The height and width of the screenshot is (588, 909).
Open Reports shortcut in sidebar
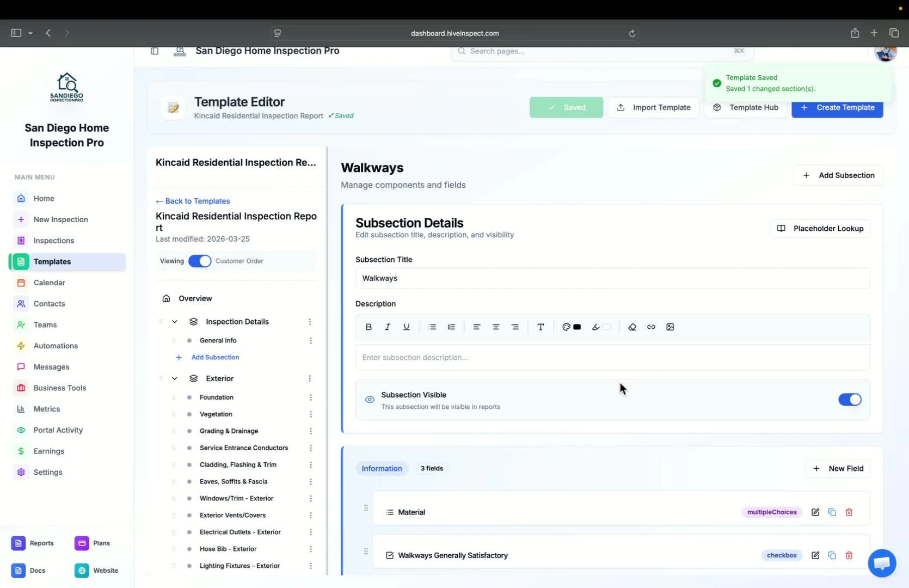coord(34,543)
